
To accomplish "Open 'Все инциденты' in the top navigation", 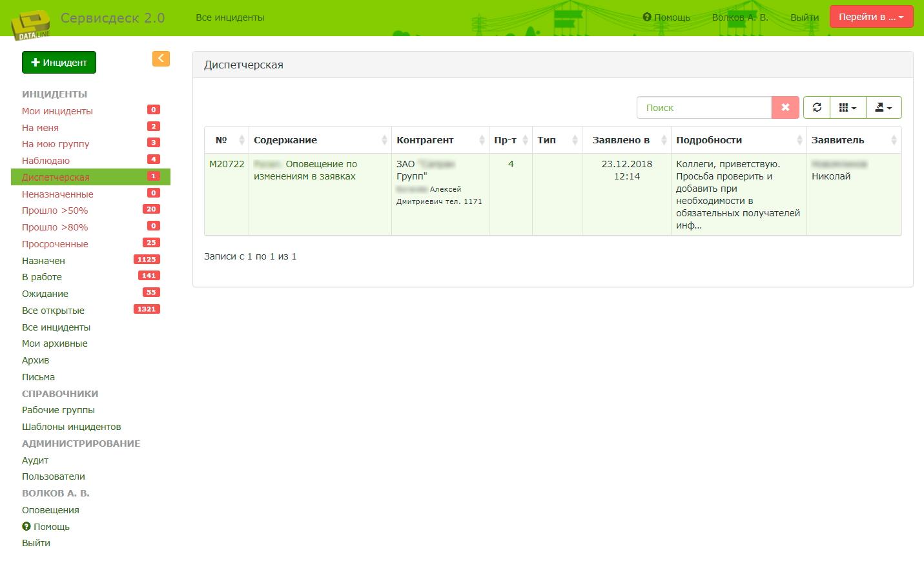I will 230,17.
